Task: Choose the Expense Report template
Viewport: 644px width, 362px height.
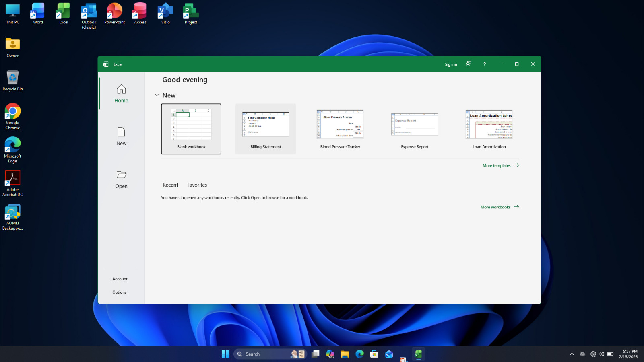Action: 415,129
